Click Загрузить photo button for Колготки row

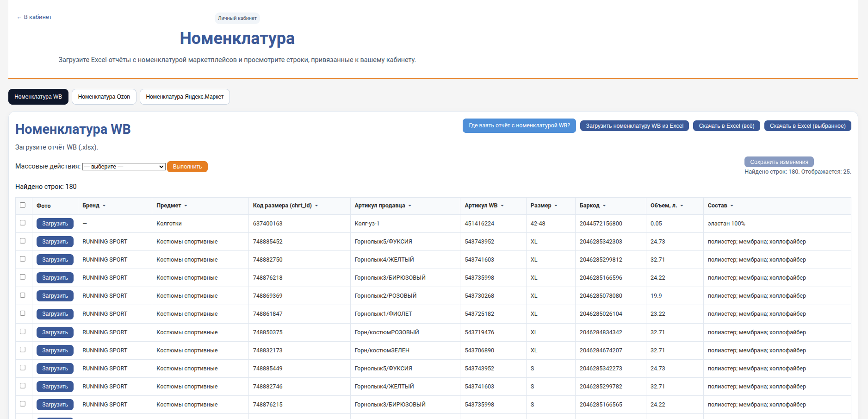click(55, 224)
